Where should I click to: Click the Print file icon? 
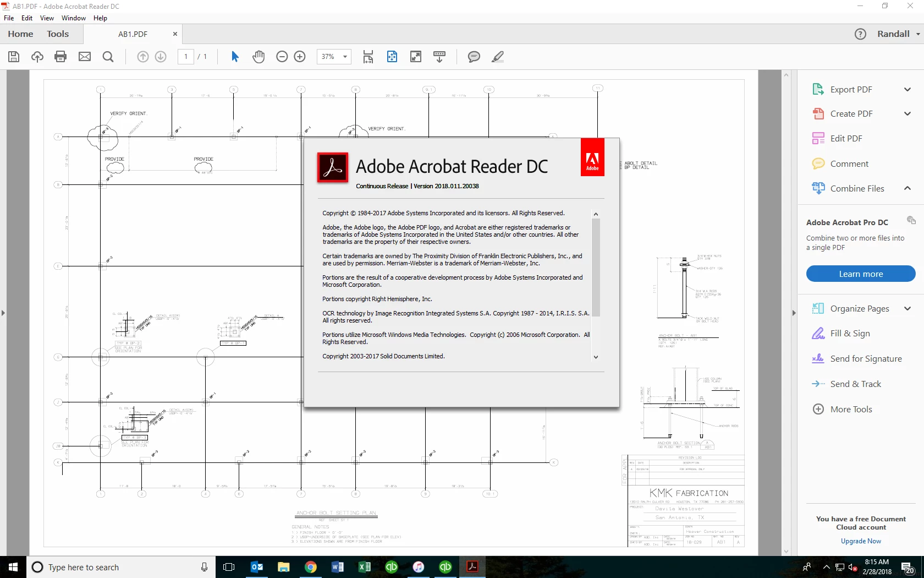[x=61, y=57]
